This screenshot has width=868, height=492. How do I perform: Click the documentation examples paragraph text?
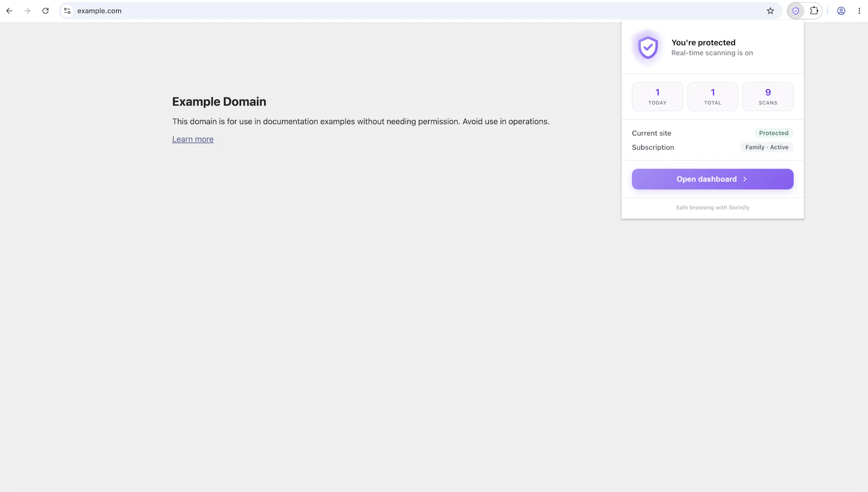point(361,122)
